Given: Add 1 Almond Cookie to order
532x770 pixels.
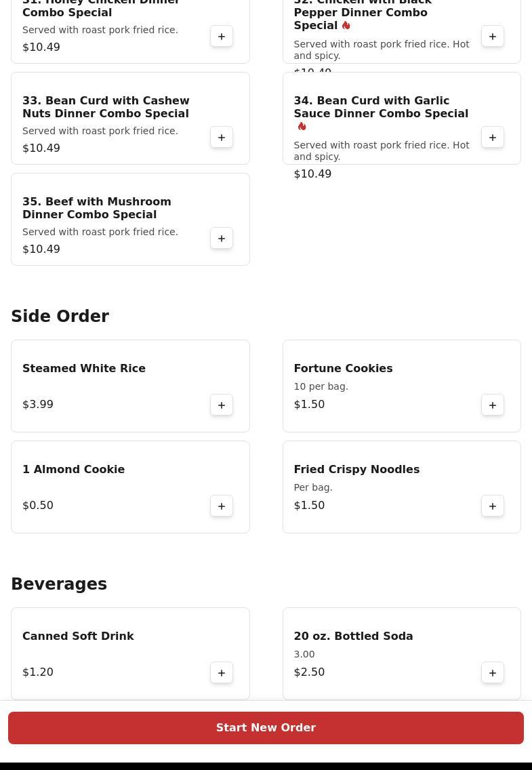Looking at the screenshot, I should [x=222, y=506].
